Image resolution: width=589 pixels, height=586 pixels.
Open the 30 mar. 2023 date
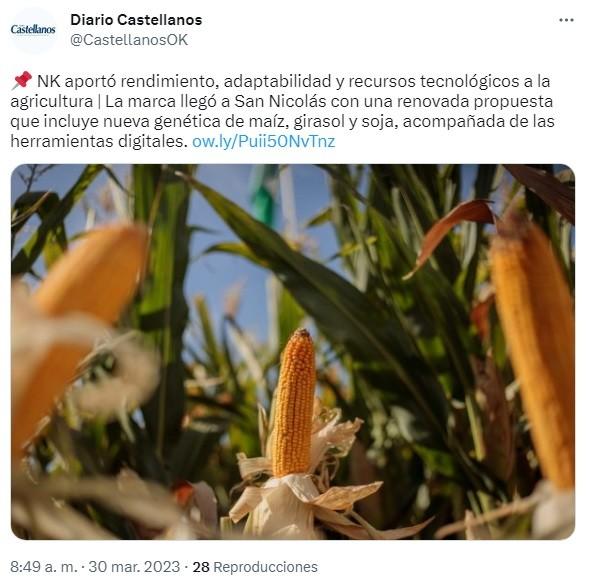tap(134, 567)
